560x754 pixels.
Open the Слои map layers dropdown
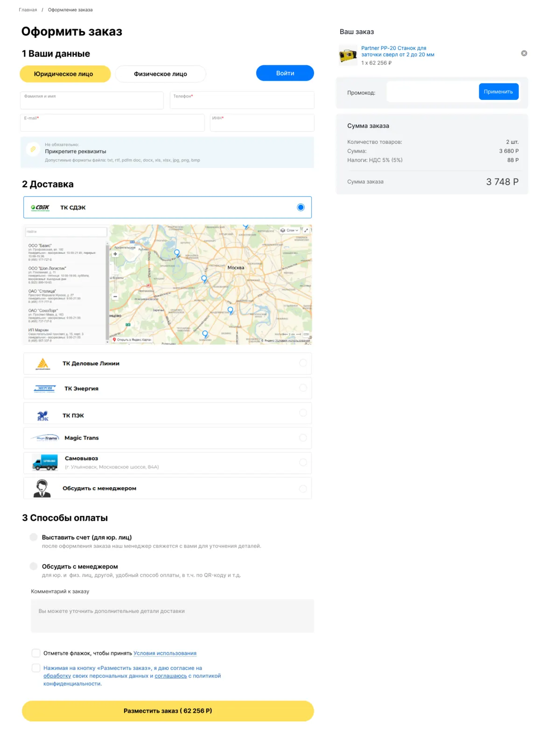pos(289,230)
